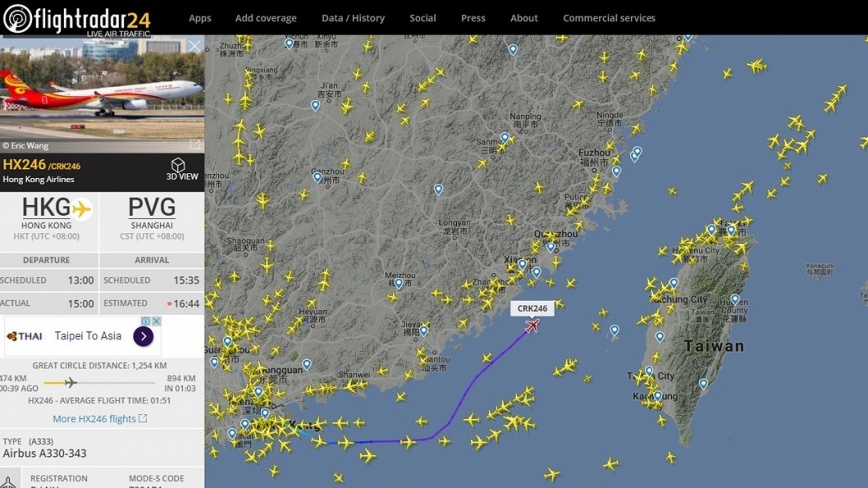Viewport: 868px width, 488px height.
Task: Click the Taichung airport pin marker
Action: coord(673,283)
